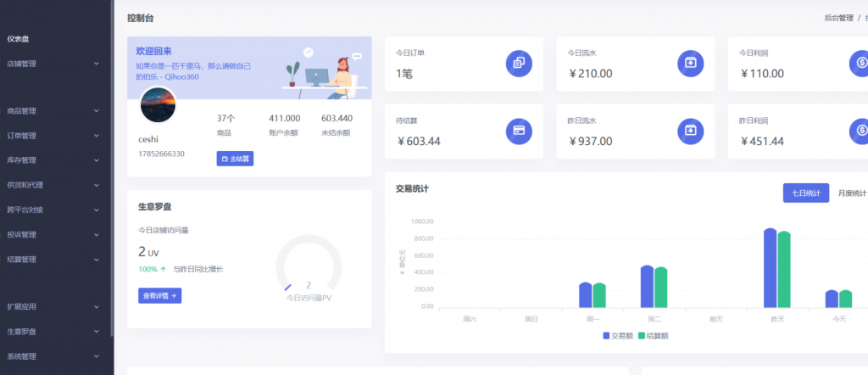
Task: Click 今天 blue 交易额 bar
Action: point(832,299)
